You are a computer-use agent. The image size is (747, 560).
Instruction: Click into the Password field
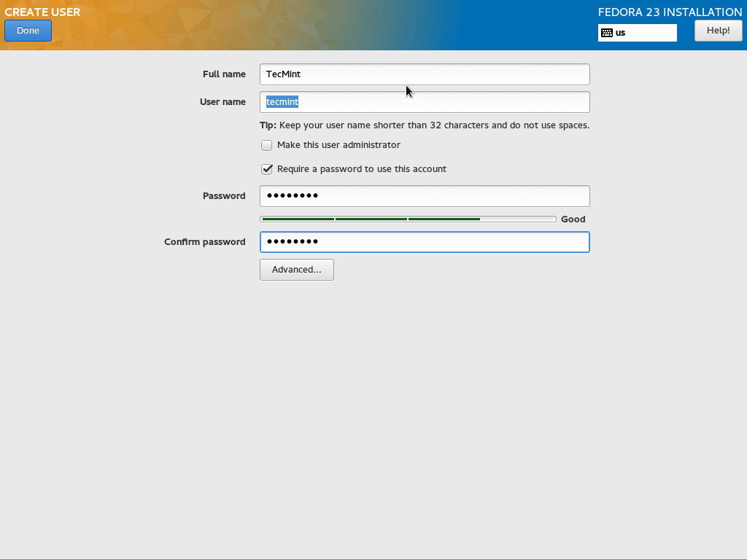click(425, 196)
